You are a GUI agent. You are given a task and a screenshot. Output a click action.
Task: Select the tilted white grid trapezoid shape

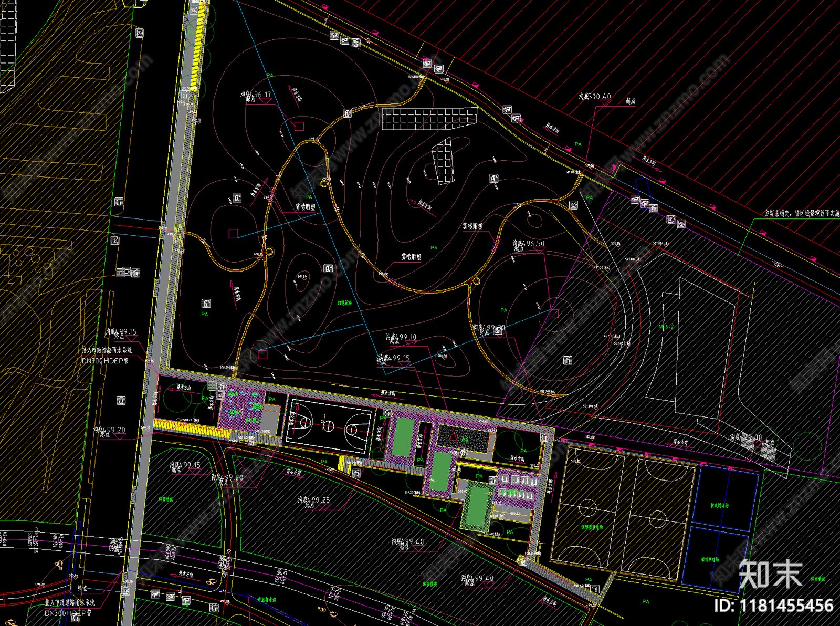[x=443, y=161]
